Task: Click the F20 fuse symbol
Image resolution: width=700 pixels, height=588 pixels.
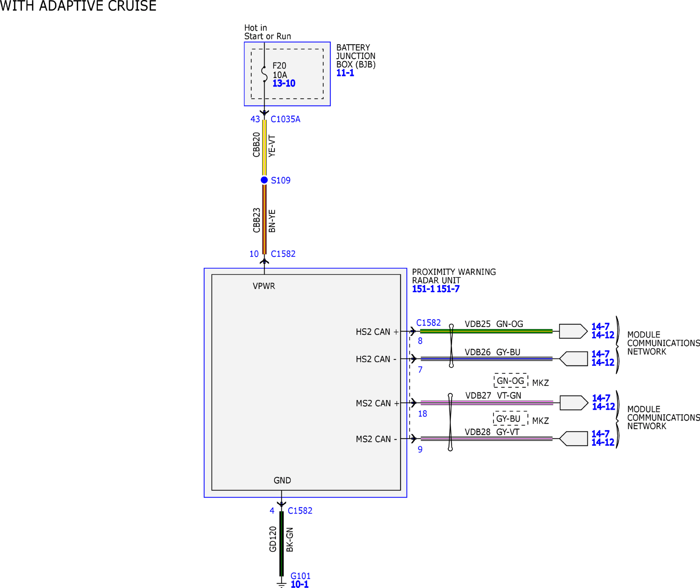Action: coord(264,74)
